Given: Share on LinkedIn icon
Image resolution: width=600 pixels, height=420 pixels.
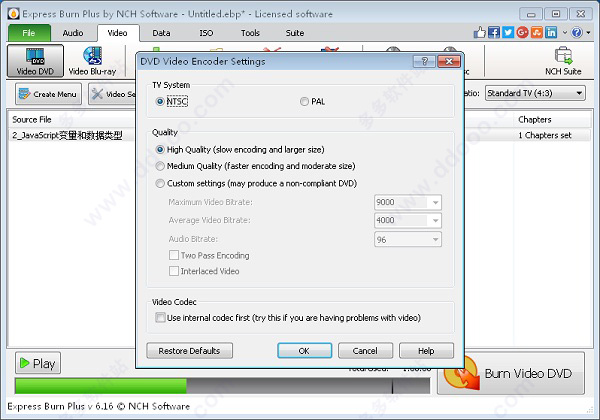Looking at the screenshot, I should point(551,33).
